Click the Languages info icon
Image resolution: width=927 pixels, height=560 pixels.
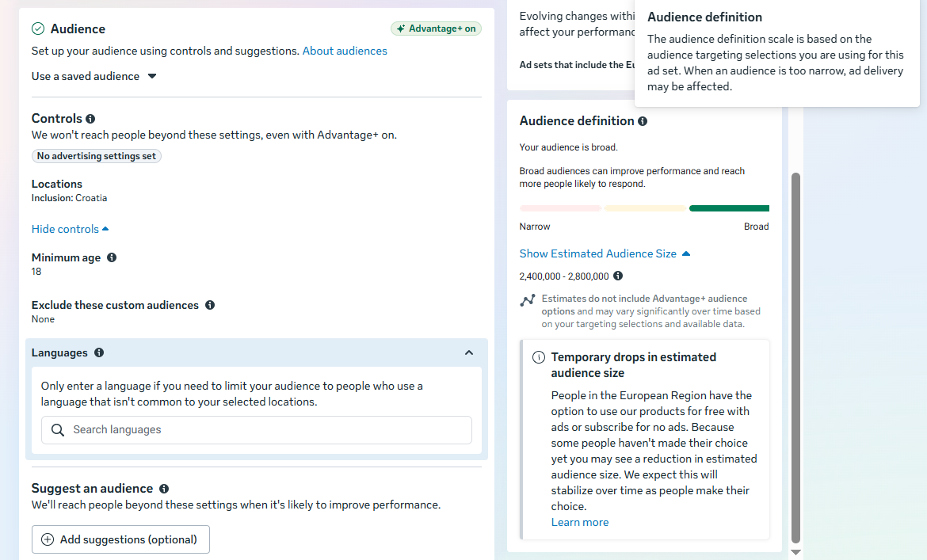pos(99,352)
